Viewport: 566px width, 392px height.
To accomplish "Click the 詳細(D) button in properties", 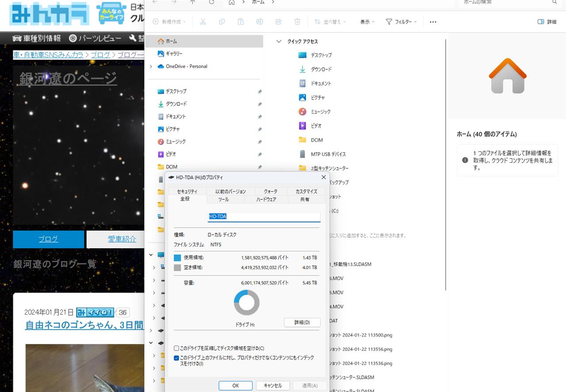I will (302, 323).
